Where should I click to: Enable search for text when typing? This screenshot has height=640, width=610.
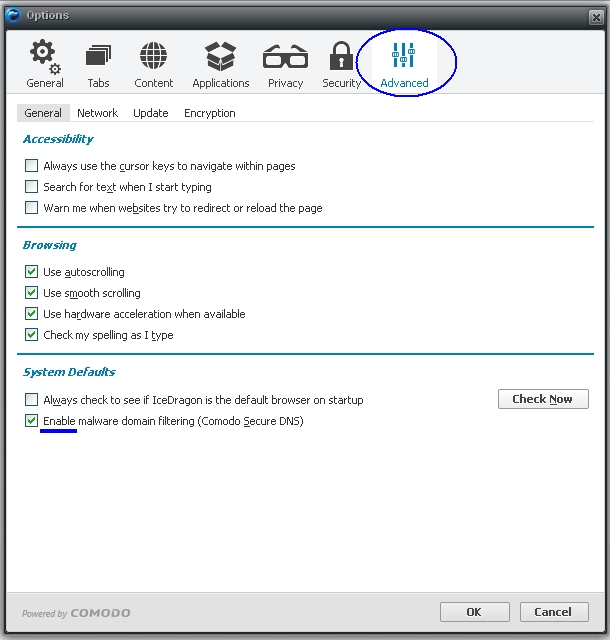[31, 187]
